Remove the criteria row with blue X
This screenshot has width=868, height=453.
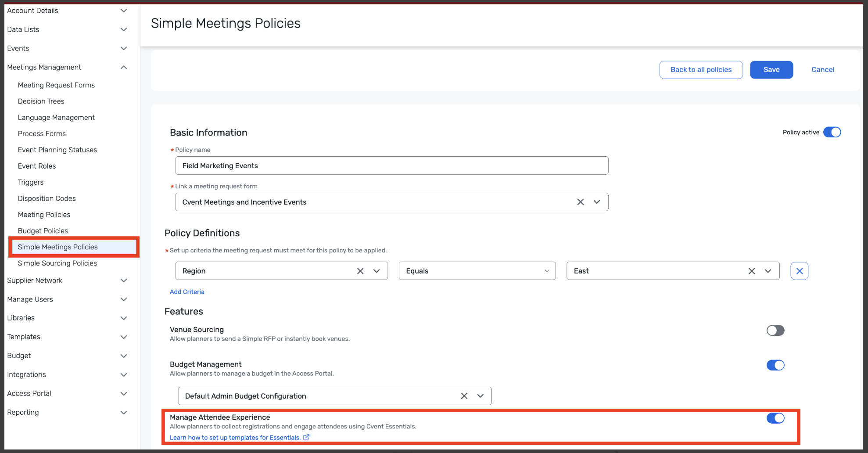pos(799,271)
